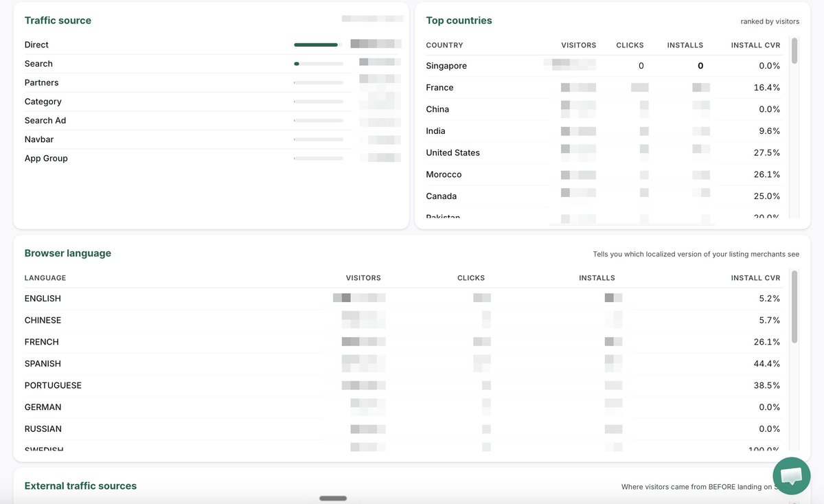Click the bottom horizontal scroll handle
This screenshot has height=504, width=824.
pos(333,499)
